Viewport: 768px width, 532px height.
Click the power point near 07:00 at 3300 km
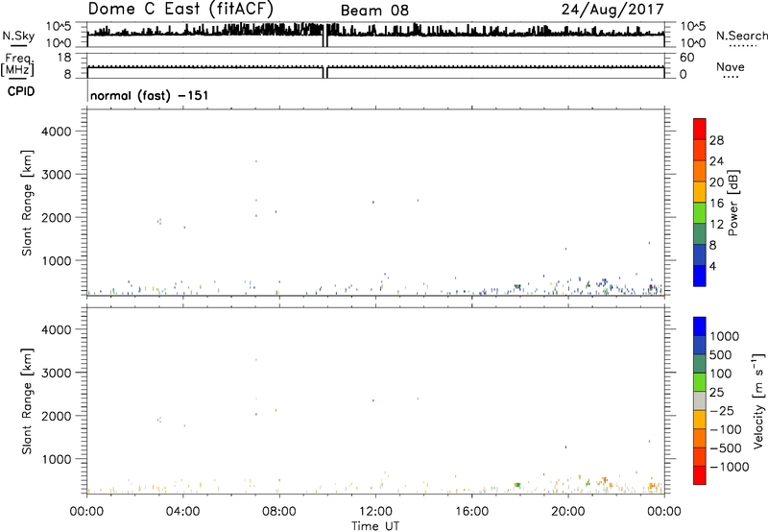(255, 161)
